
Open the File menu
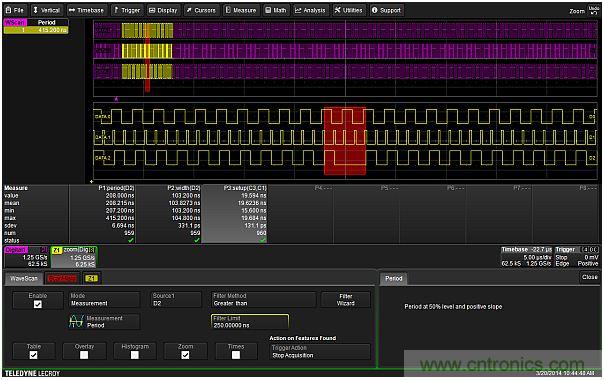point(15,10)
